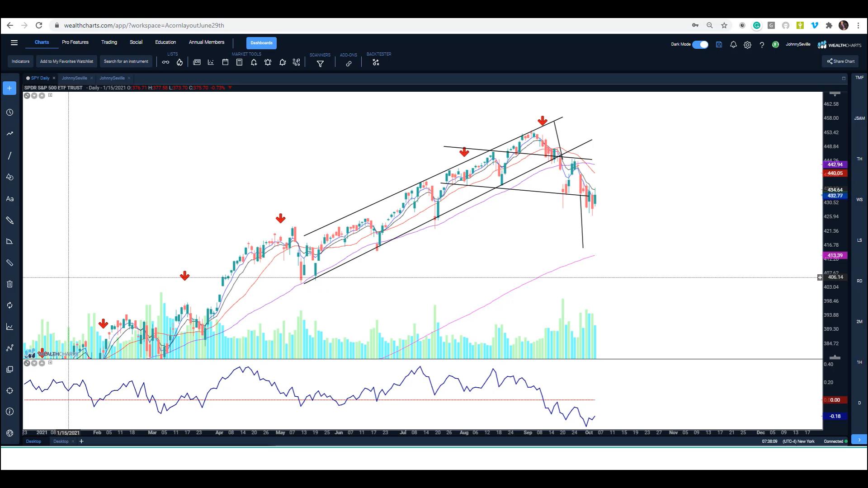Disable the price pane with circle-slash icon
This screenshot has width=868, height=488.
click(x=27, y=96)
